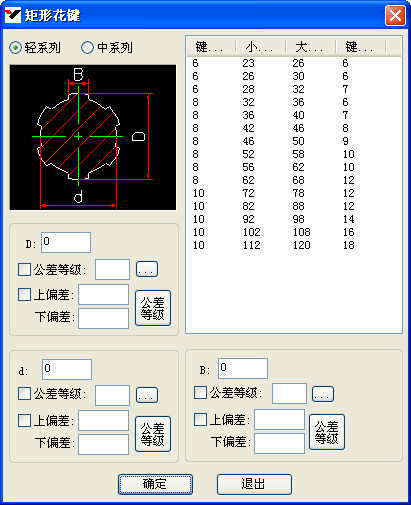Viewport: 411px width, 505px height.
Task: Click the spline cross-section diagram preview
Action: 93,137
